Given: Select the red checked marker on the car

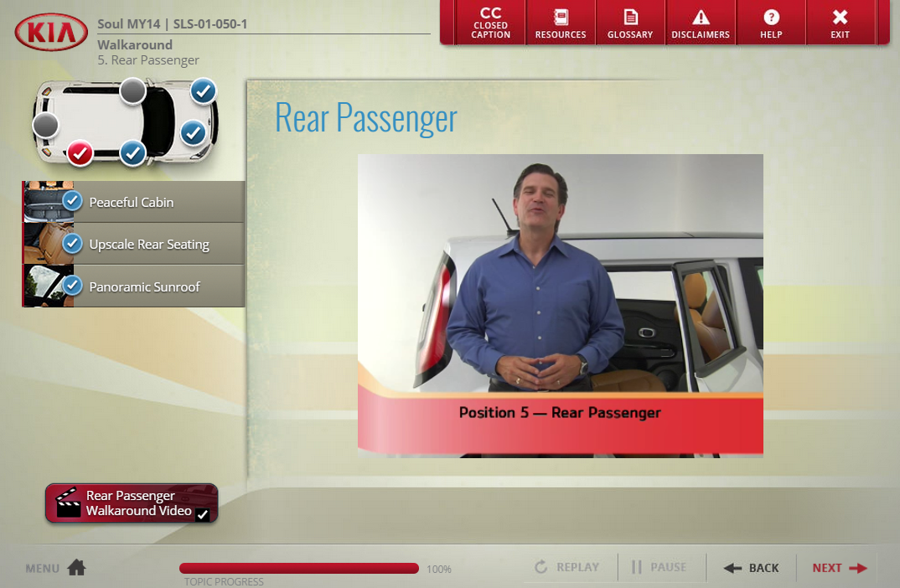Looking at the screenshot, I should [80, 153].
